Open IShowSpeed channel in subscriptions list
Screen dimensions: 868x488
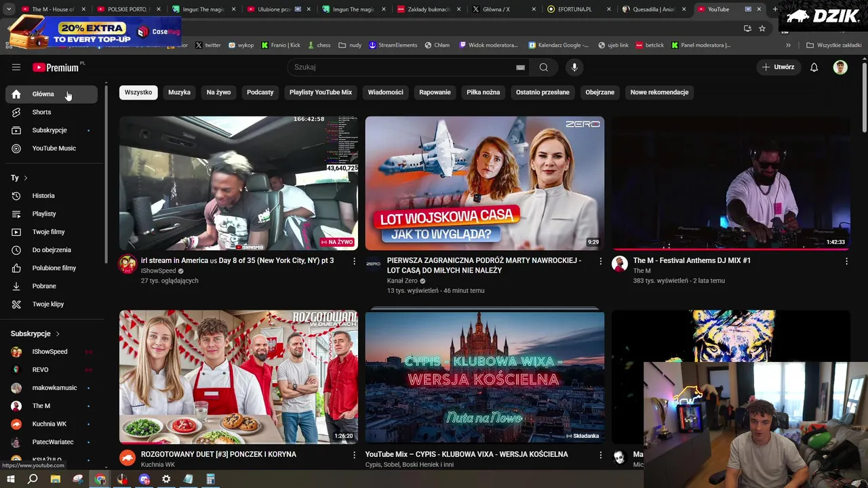pyautogui.click(x=52, y=352)
